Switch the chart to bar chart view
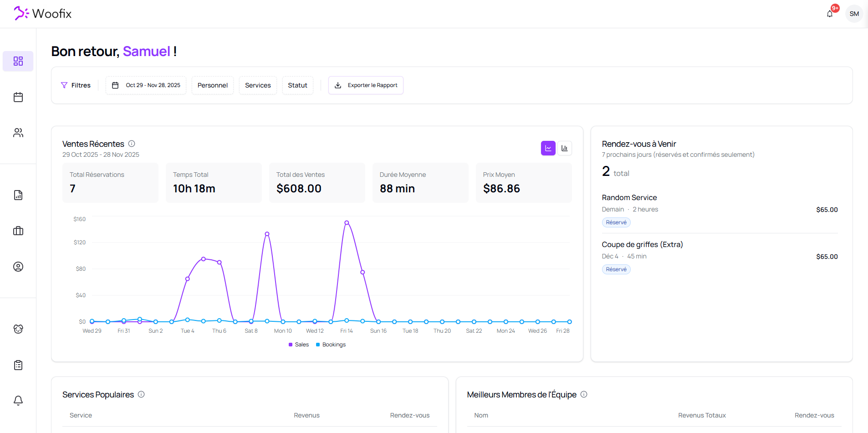 click(x=564, y=148)
